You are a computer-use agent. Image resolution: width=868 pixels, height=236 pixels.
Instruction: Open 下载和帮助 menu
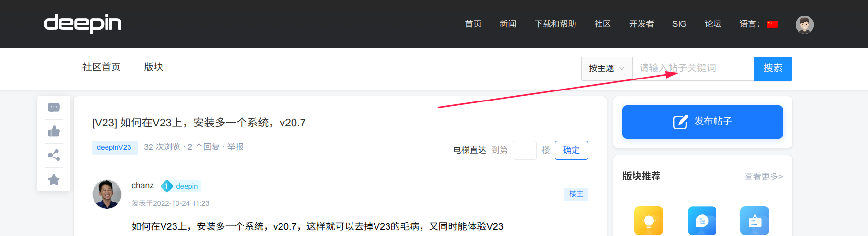coord(555,24)
